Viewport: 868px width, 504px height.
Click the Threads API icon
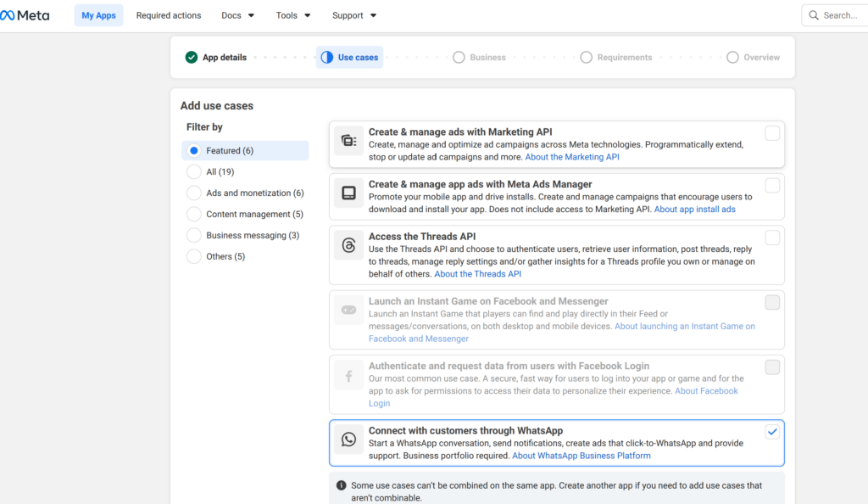tap(348, 245)
